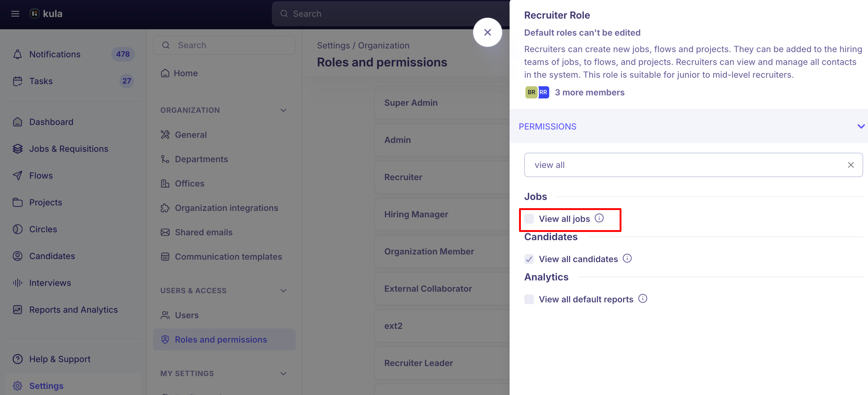
Task: Go to Jobs & Requisitions
Action: coord(73,149)
